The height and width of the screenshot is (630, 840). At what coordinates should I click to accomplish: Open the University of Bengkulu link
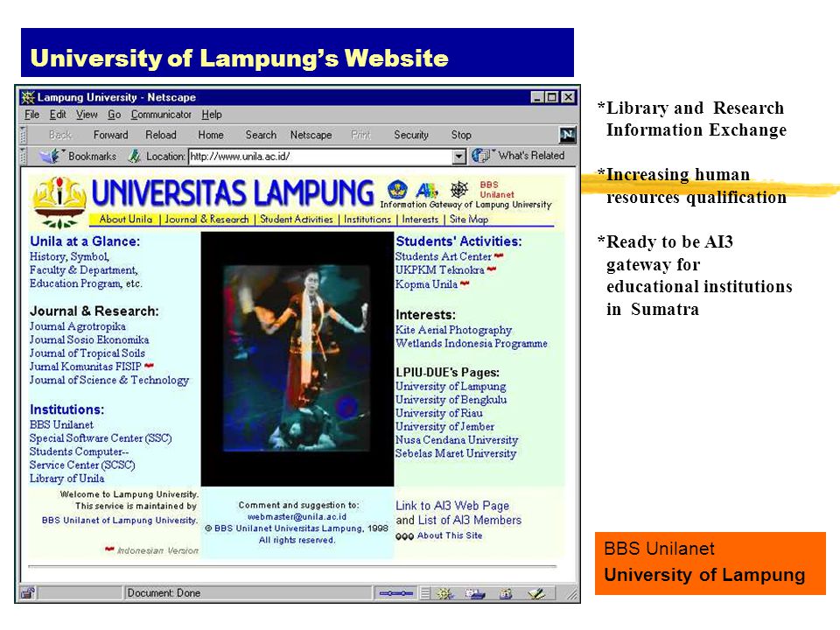(x=451, y=400)
